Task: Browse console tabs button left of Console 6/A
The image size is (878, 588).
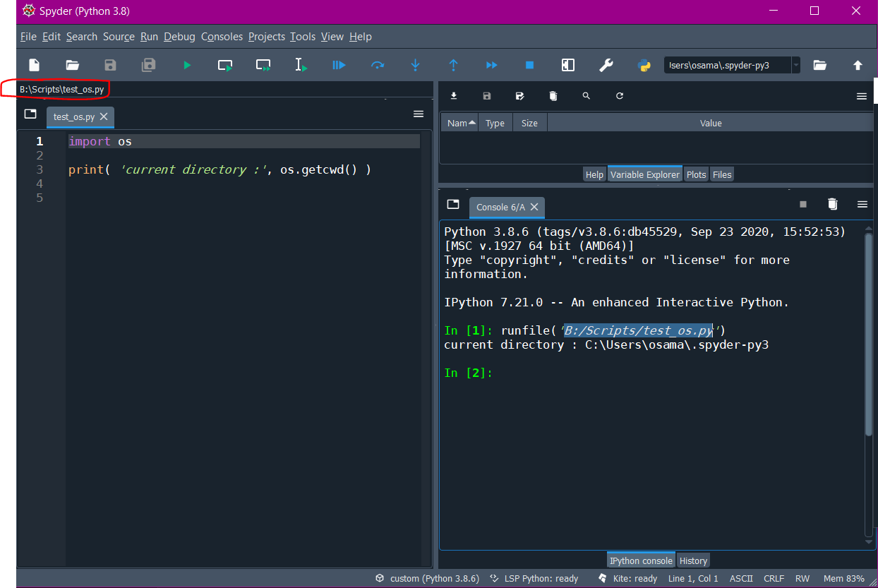Action: pyautogui.click(x=454, y=204)
